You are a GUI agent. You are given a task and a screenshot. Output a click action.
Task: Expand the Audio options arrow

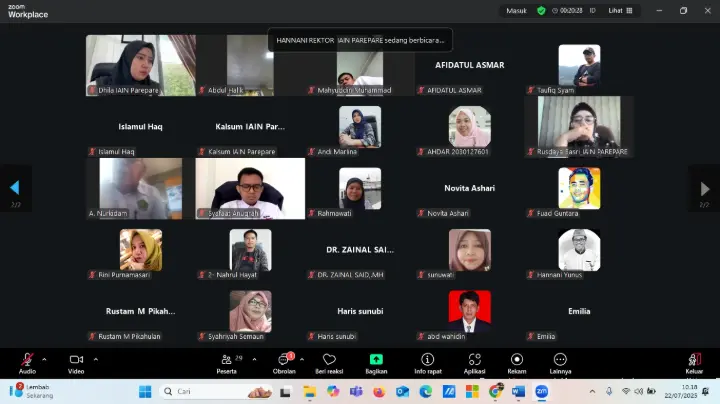(46, 357)
